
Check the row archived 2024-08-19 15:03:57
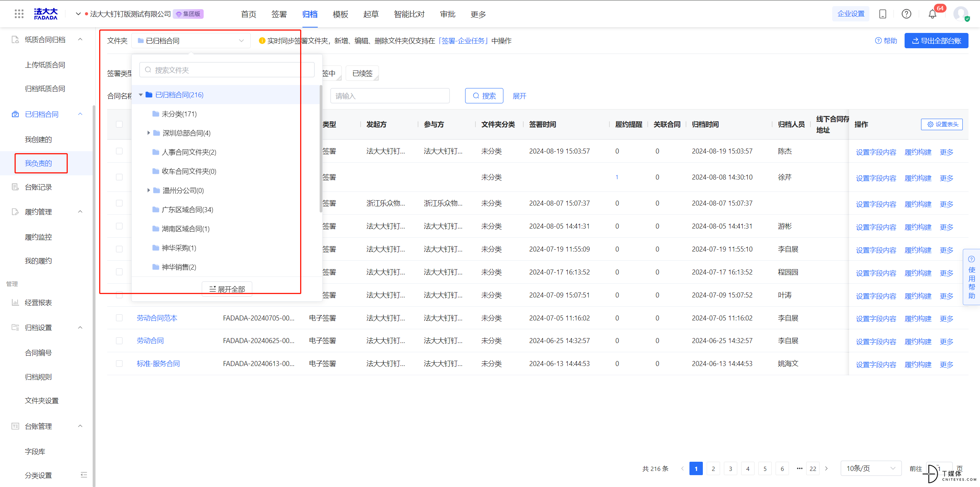[x=119, y=151]
